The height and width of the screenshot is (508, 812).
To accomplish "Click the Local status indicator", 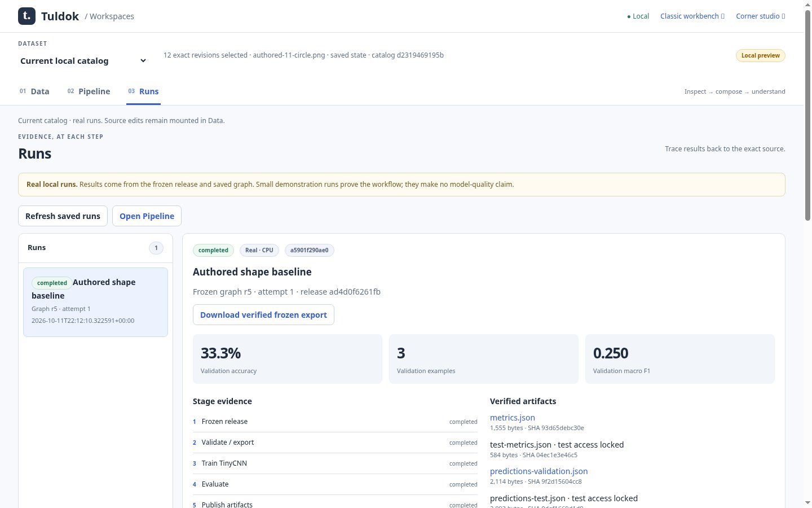I will 638,16.
